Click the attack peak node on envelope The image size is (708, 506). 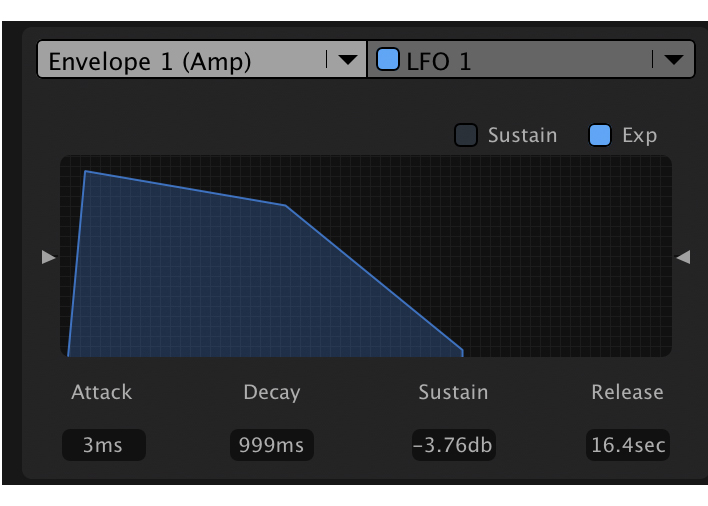tap(86, 171)
